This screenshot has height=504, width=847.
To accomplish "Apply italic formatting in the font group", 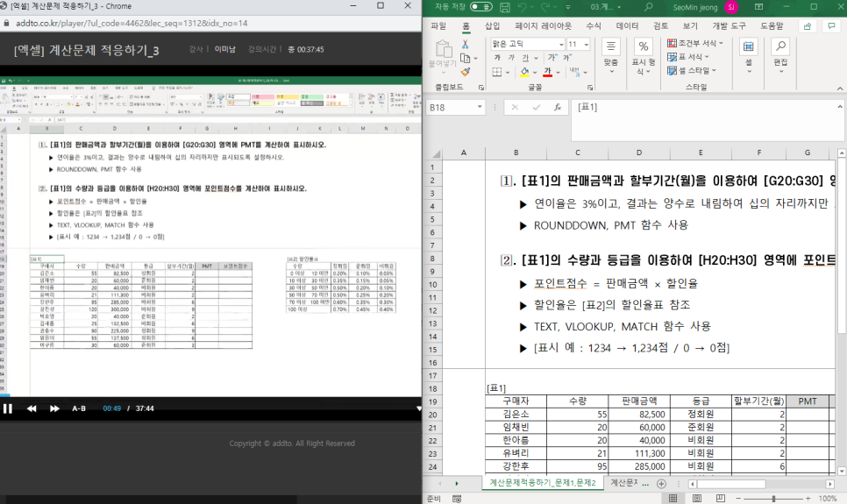I will [x=511, y=57].
